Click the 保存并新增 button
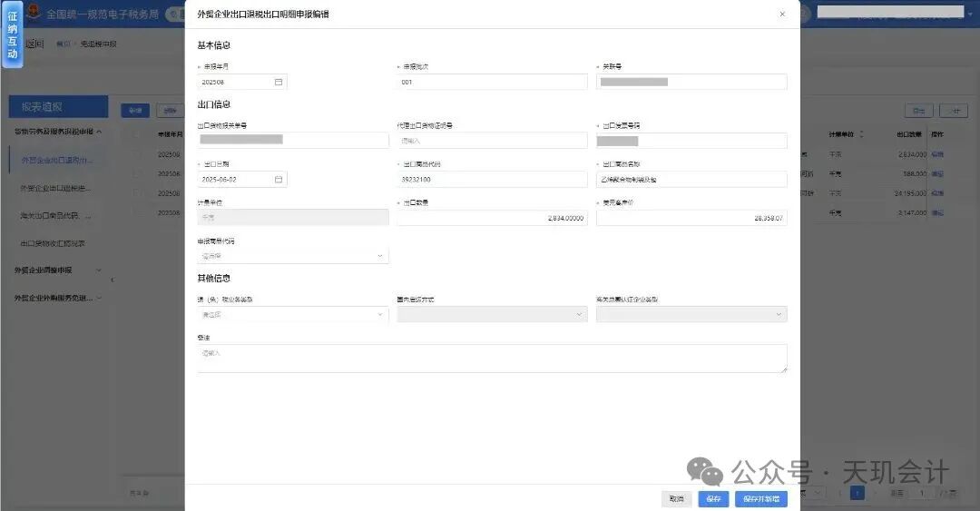Viewport: 980px width, 511px height. coord(761,498)
